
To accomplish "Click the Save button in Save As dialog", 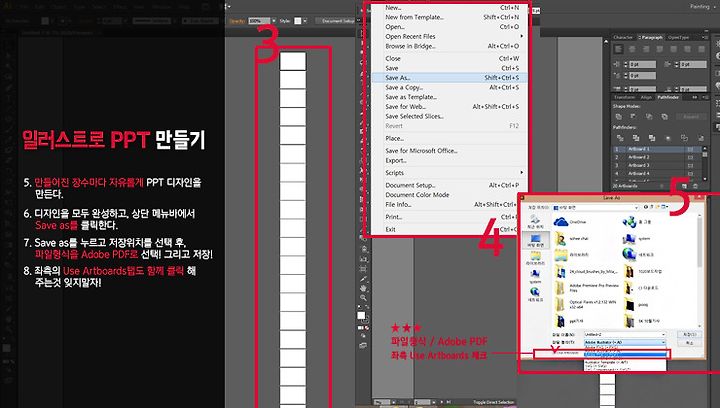I will pos(689,335).
